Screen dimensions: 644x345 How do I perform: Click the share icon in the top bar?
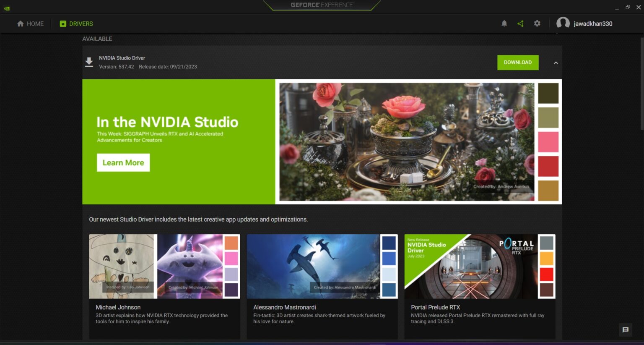point(520,24)
